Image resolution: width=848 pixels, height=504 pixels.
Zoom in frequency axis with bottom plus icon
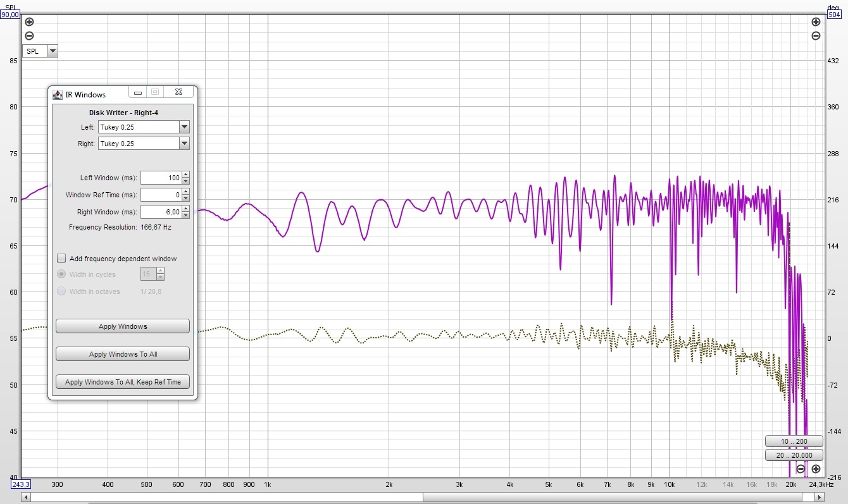coord(816,469)
